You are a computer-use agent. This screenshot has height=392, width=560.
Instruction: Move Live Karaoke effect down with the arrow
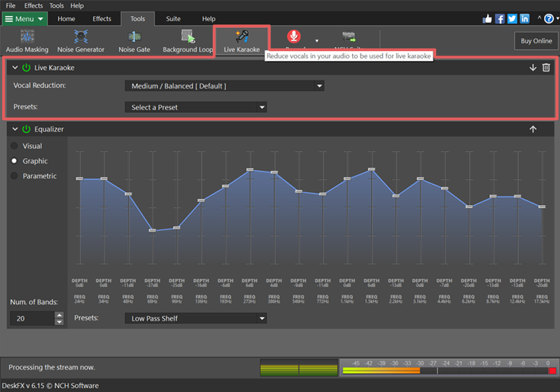[533, 67]
